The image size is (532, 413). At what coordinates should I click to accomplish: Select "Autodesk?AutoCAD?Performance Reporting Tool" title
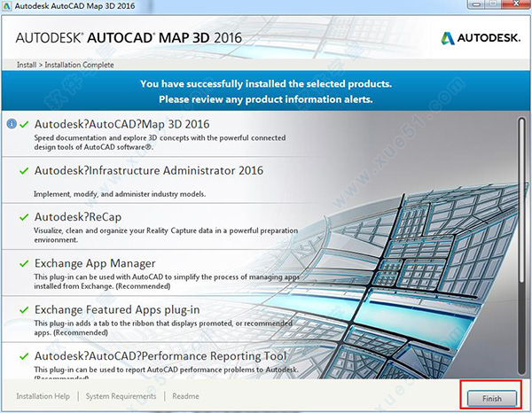point(160,356)
